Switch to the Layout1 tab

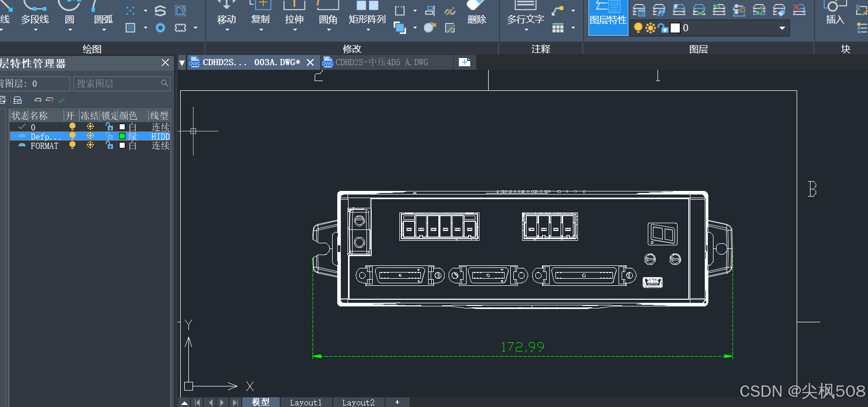click(x=306, y=402)
